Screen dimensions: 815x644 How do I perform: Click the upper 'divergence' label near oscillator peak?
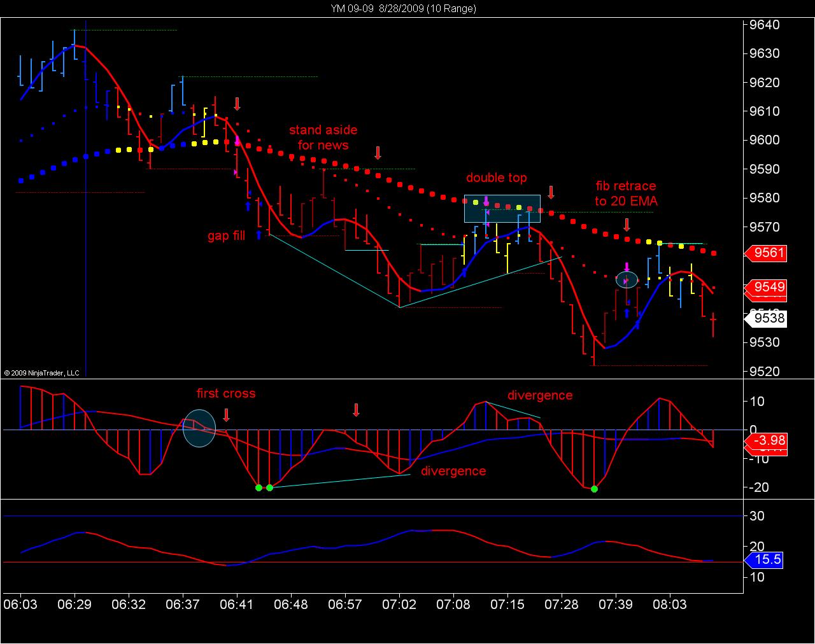[539, 395]
